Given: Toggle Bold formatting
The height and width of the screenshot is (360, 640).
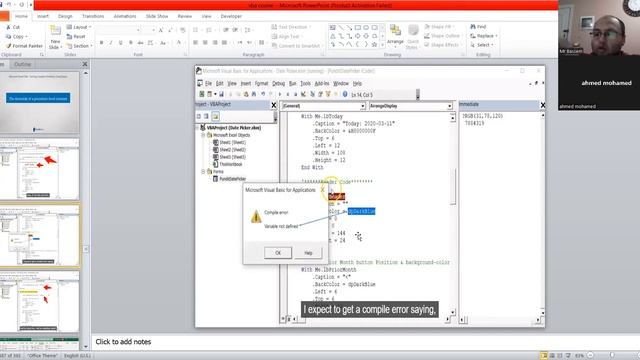Looking at the screenshot, I should pyautogui.click(x=101, y=43).
